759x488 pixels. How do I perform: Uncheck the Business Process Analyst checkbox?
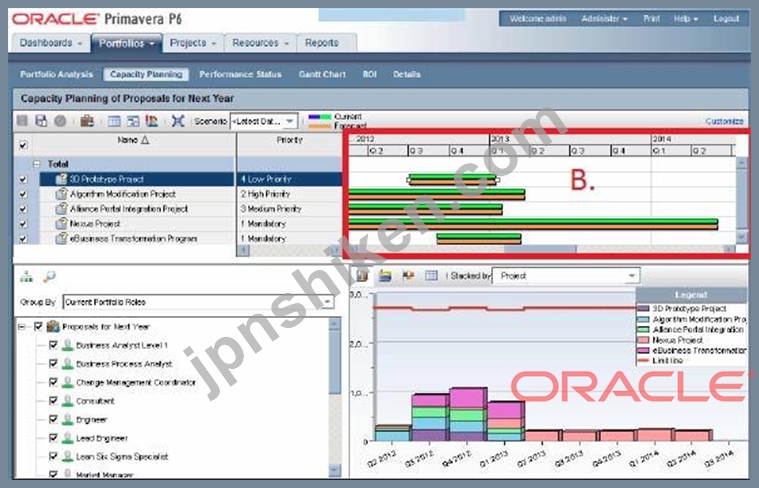tap(54, 364)
